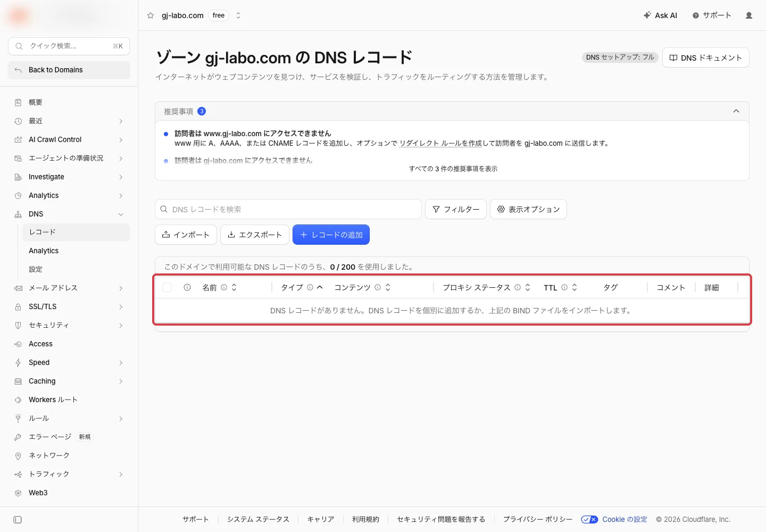Open the 概要 overview page
The height and width of the screenshot is (532, 766).
(35, 102)
